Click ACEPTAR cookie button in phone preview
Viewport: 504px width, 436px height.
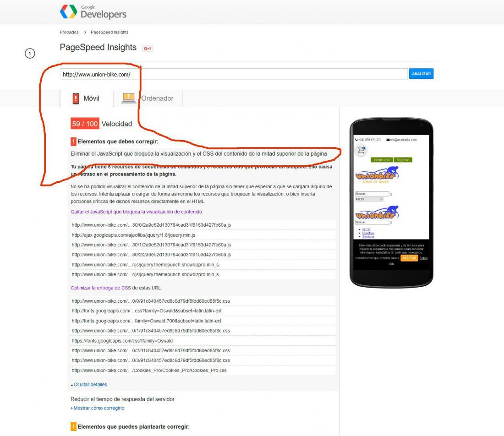click(x=409, y=258)
